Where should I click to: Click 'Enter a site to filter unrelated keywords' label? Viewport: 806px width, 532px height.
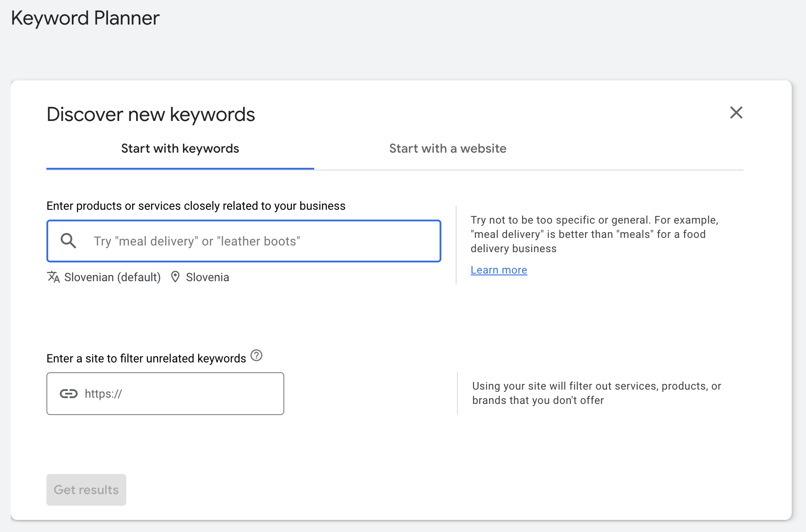(x=146, y=358)
